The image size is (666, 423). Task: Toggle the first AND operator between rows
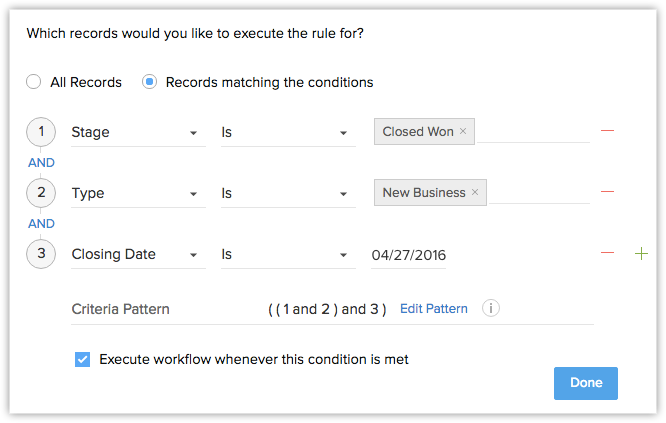click(x=42, y=162)
